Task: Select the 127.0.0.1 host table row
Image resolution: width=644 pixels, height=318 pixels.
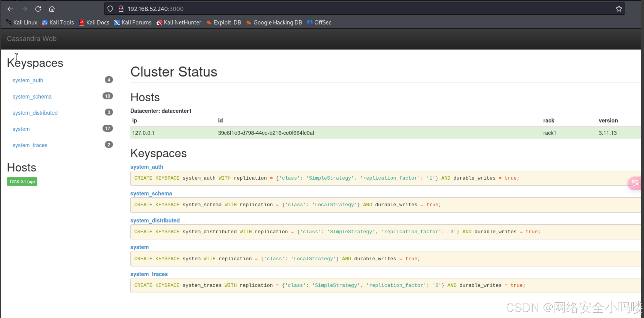Action: tap(360, 133)
